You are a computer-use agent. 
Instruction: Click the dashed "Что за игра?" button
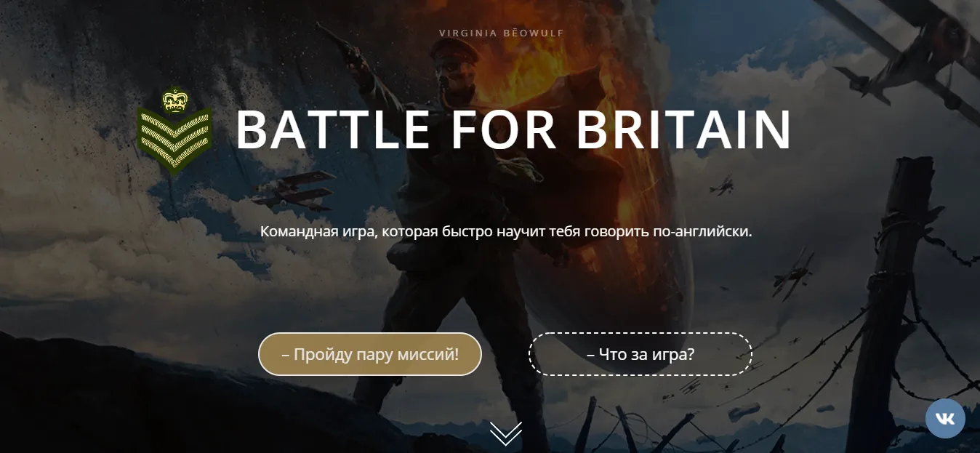[x=640, y=354]
